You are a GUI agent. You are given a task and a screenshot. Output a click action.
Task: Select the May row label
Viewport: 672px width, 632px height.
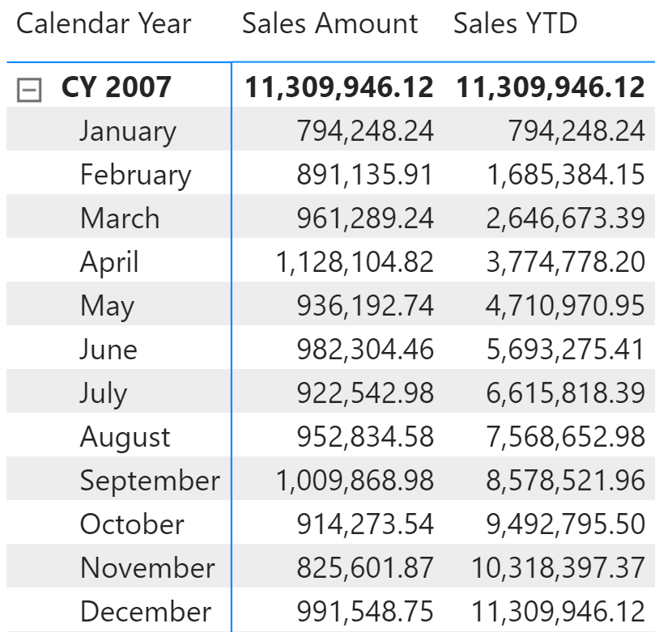pyautogui.click(x=107, y=306)
